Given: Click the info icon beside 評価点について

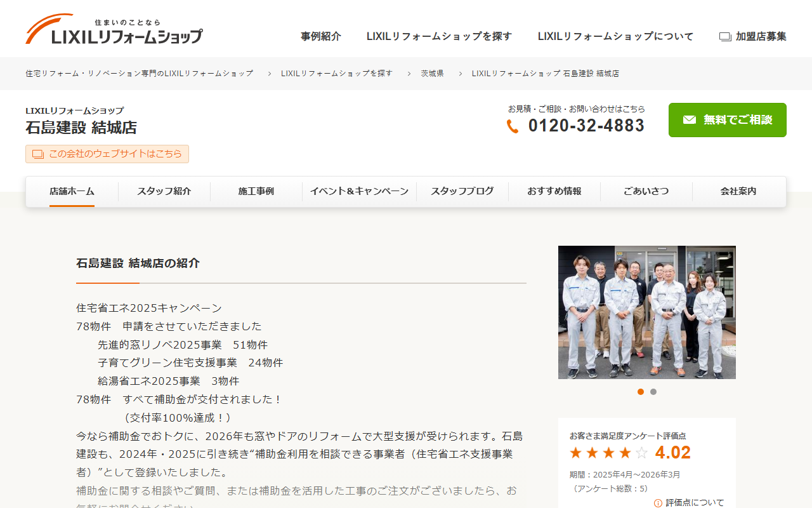Looking at the screenshot, I should tap(658, 503).
